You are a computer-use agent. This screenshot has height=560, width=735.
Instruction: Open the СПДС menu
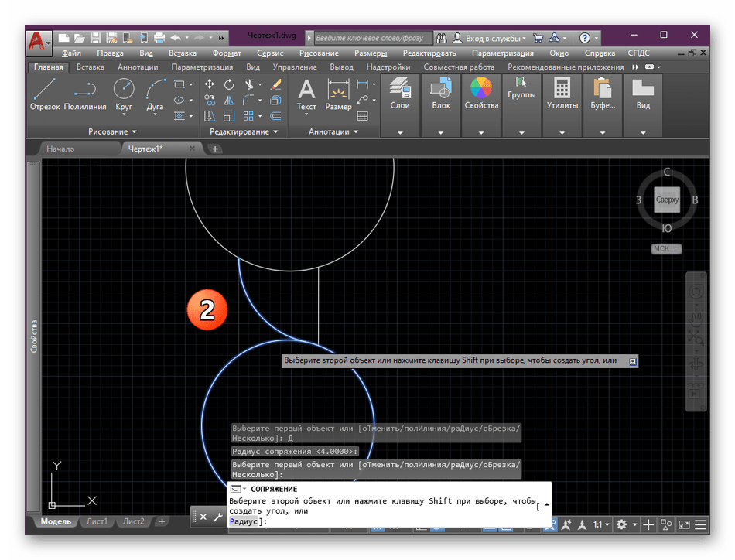pos(638,53)
